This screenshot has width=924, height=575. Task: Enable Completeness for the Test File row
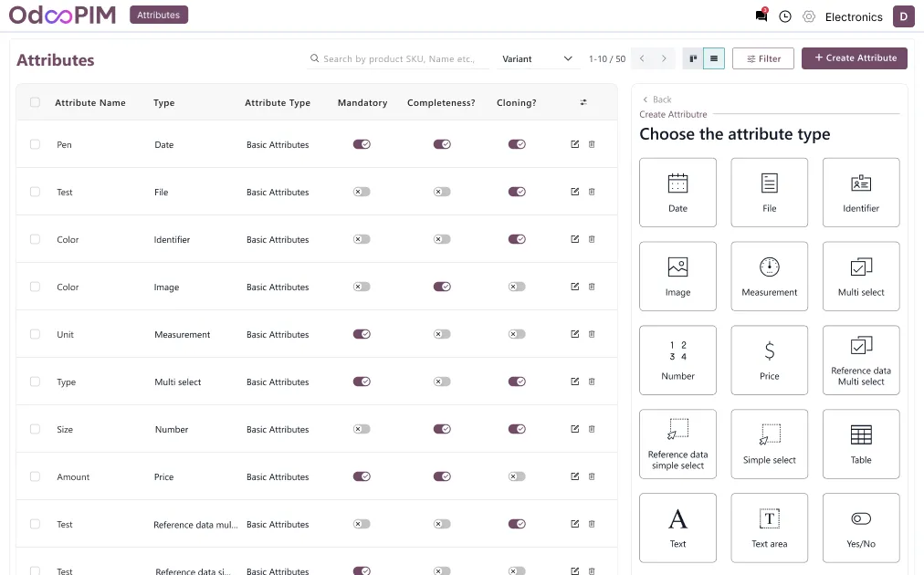(x=442, y=192)
